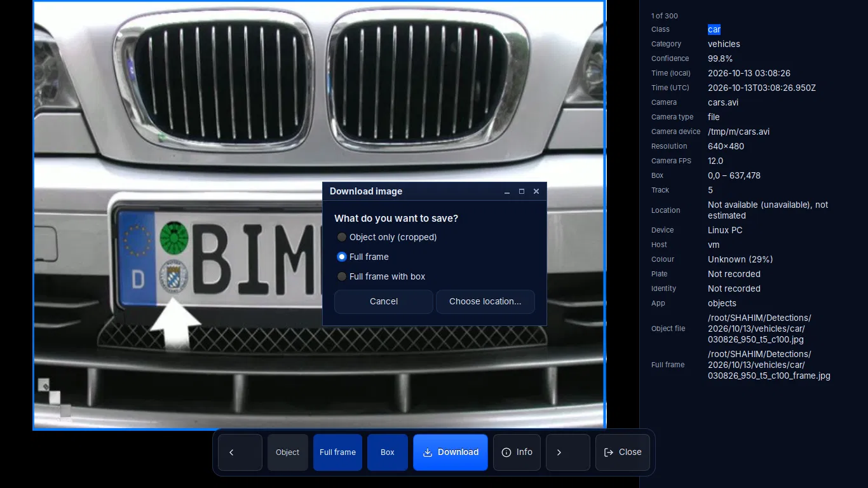Viewport: 868px width, 488px height.
Task: Go to the previous detection image
Action: point(240,452)
